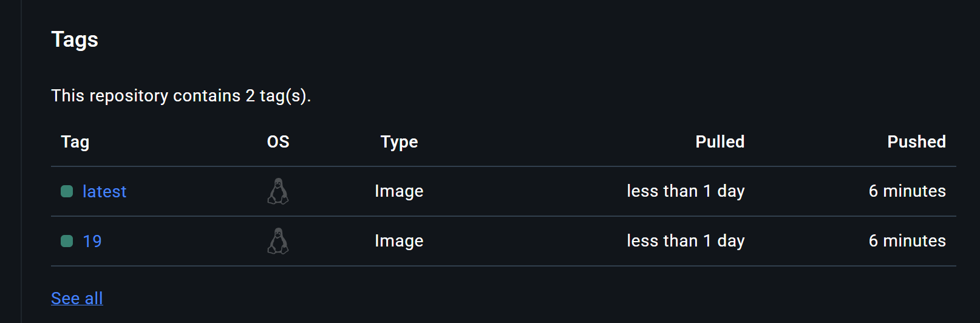Click the Image type in row 19
The height and width of the screenshot is (323, 980).
pyautogui.click(x=399, y=241)
